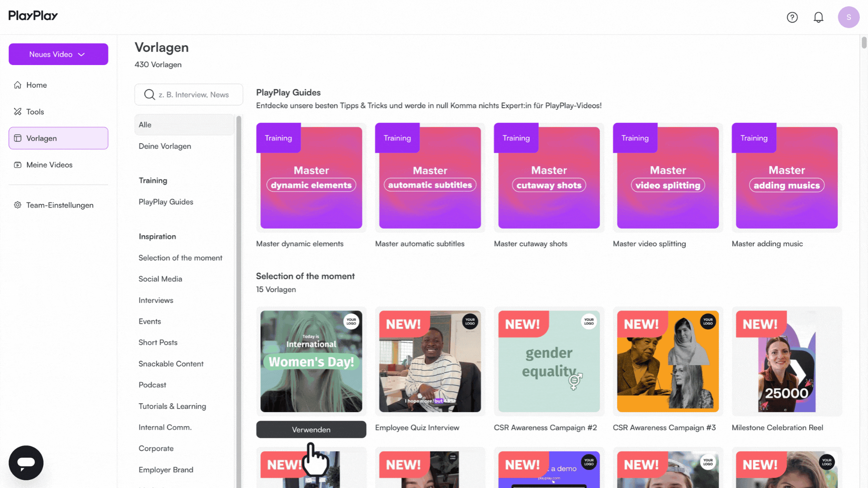Image resolution: width=868 pixels, height=488 pixels.
Task: Click the page vertical scrollbar
Action: [x=864, y=43]
